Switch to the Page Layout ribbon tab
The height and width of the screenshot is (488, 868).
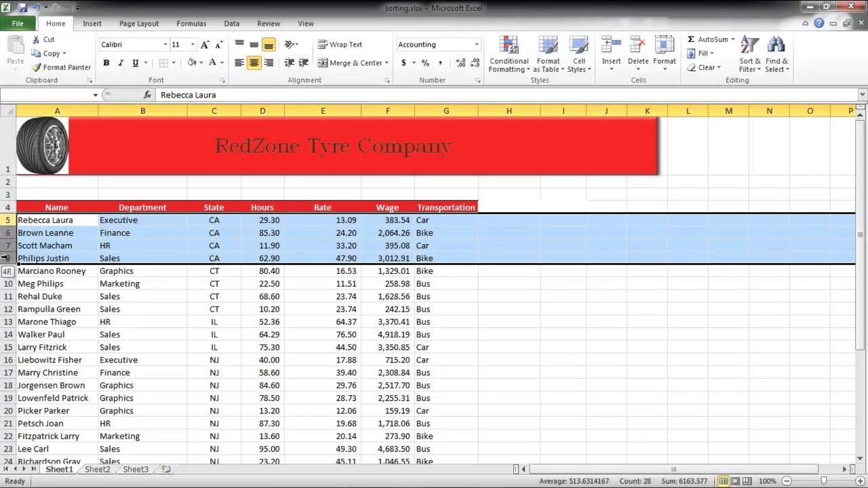point(139,24)
